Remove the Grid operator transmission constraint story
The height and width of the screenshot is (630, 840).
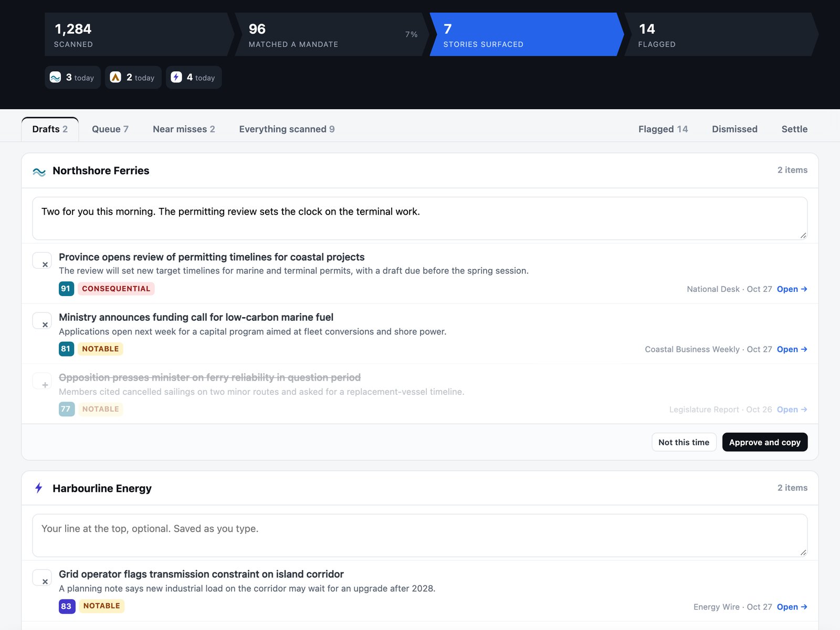tap(42, 577)
